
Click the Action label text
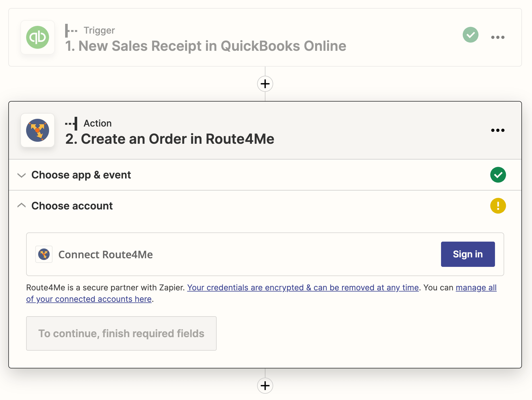[x=98, y=123]
